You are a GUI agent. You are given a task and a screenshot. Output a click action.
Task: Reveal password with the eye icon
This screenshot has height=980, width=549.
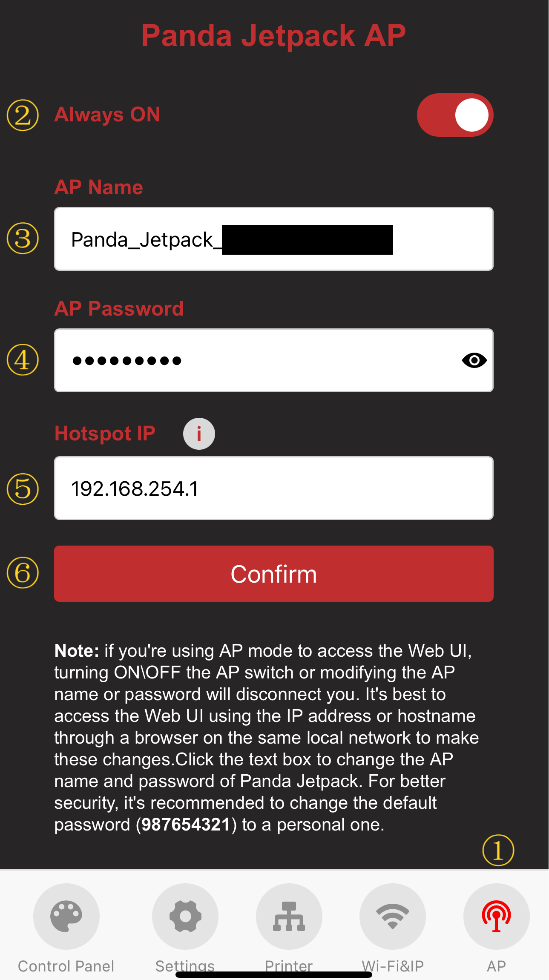tap(474, 360)
